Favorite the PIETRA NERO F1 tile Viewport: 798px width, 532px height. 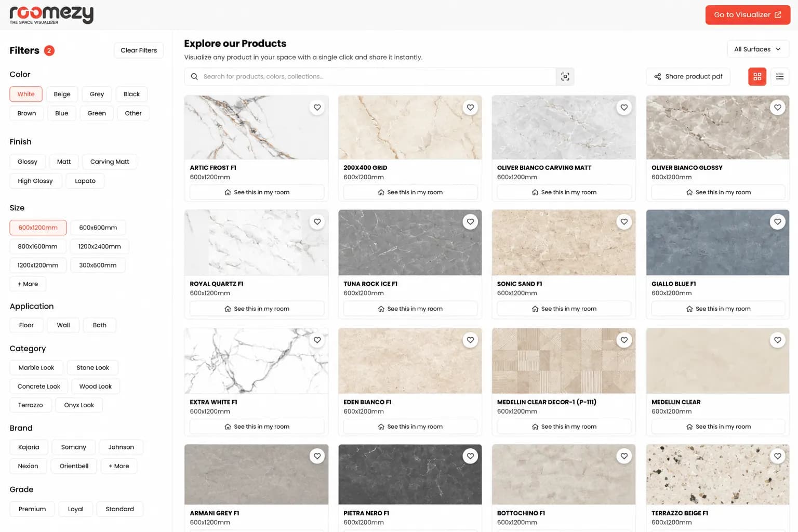[470, 456]
